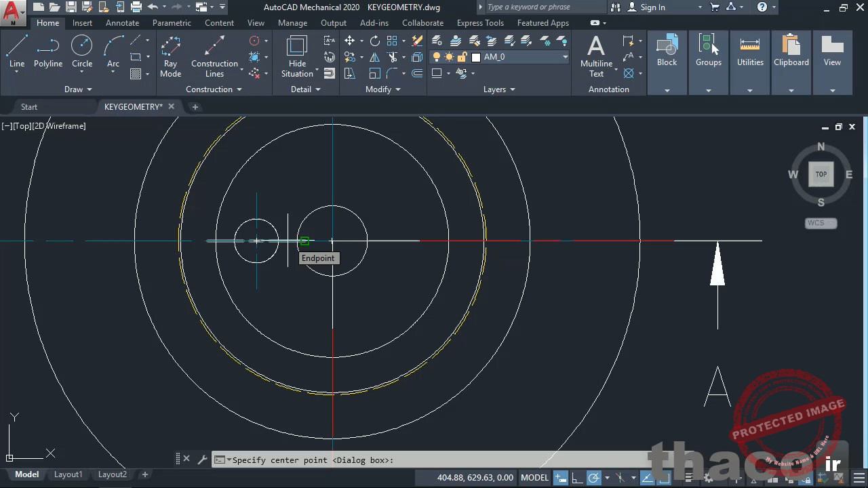Open the WCS coordinate system dropdown
The image size is (868, 488).
[x=821, y=223]
